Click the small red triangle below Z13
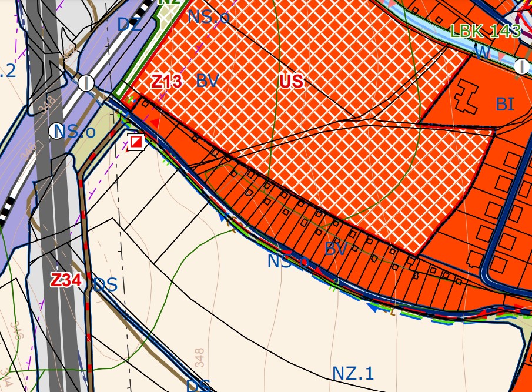Viewport: 532px width, 392px height. click(153, 121)
